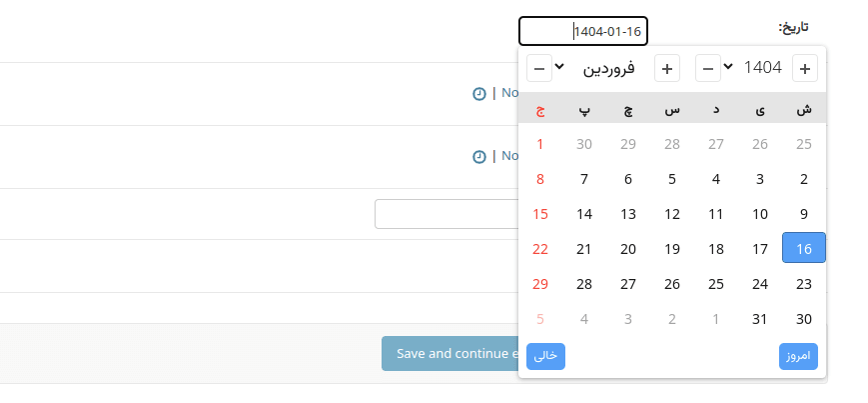
Task: Click the upper clock icon
Action: (478, 94)
